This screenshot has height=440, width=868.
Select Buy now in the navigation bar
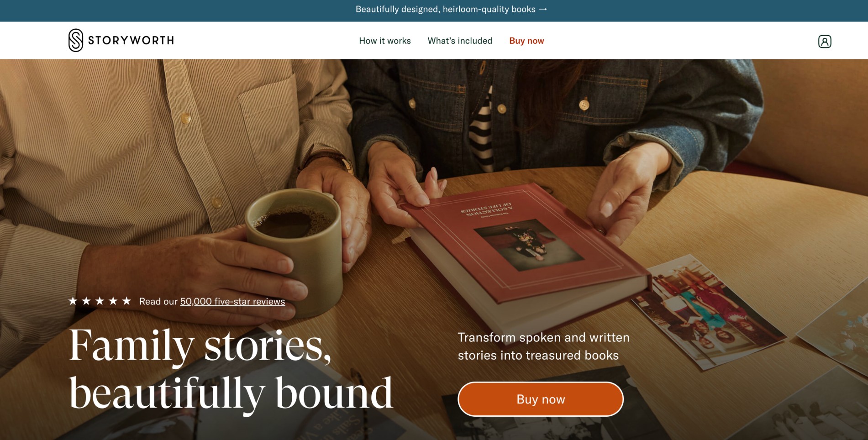[526, 41]
